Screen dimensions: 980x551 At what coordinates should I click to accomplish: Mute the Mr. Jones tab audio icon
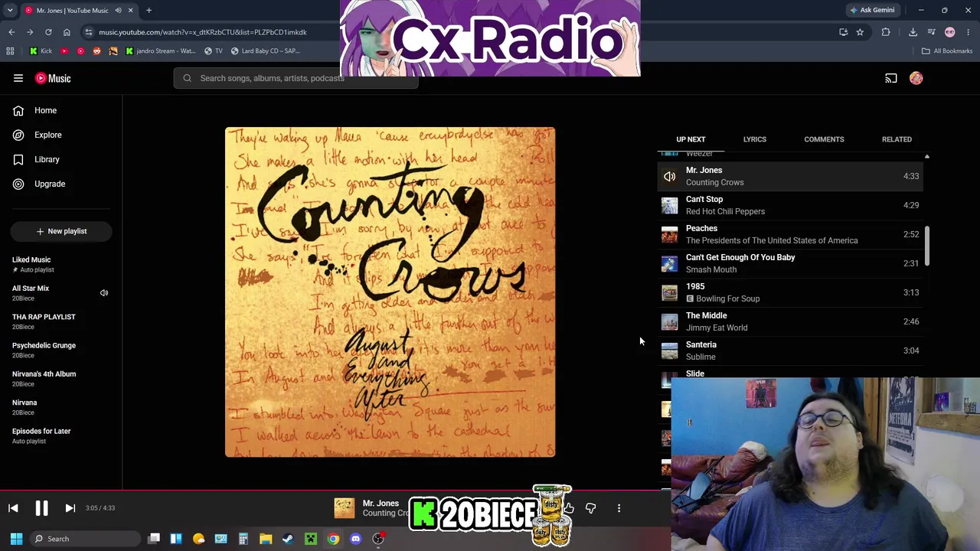[x=118, y=11]
